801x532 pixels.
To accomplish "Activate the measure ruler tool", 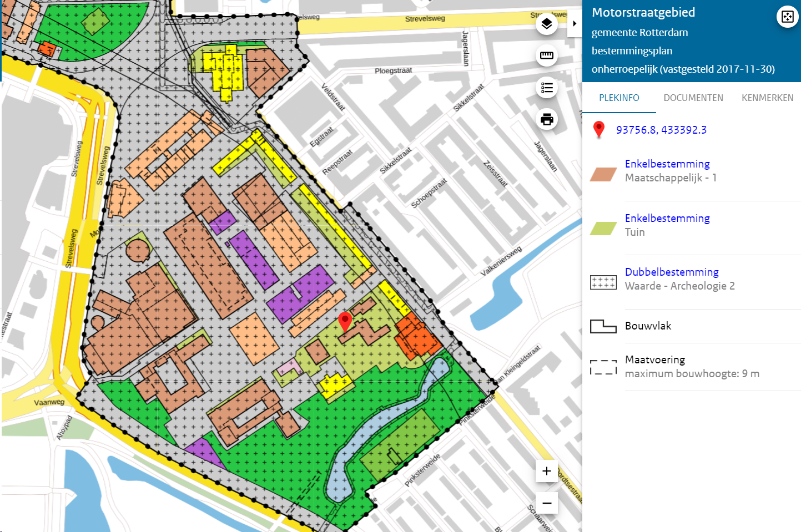I will [547, 55].
